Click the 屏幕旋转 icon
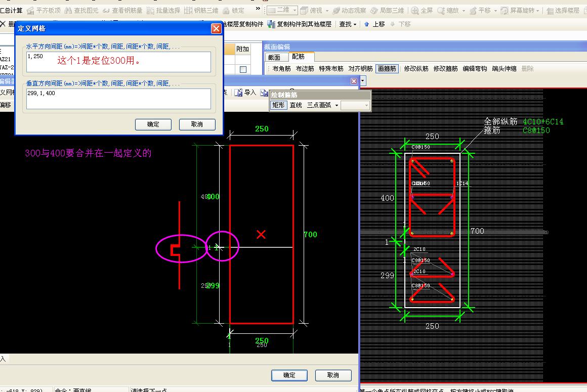Screen dimensions: 587x392 [505, 11]
